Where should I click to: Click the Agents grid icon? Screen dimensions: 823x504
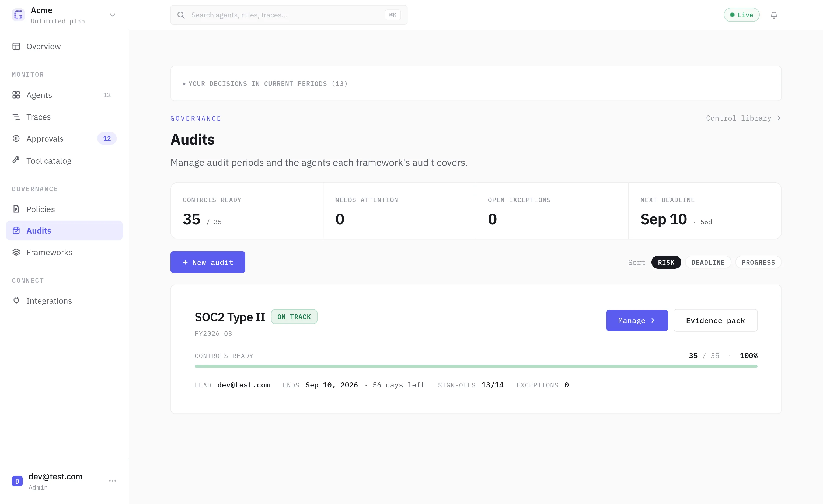(x=16, y=95)
